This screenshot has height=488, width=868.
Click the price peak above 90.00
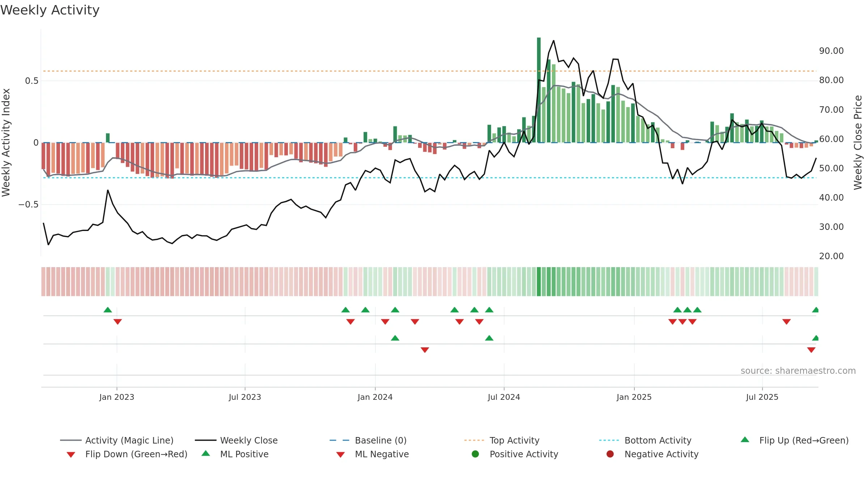554,41
